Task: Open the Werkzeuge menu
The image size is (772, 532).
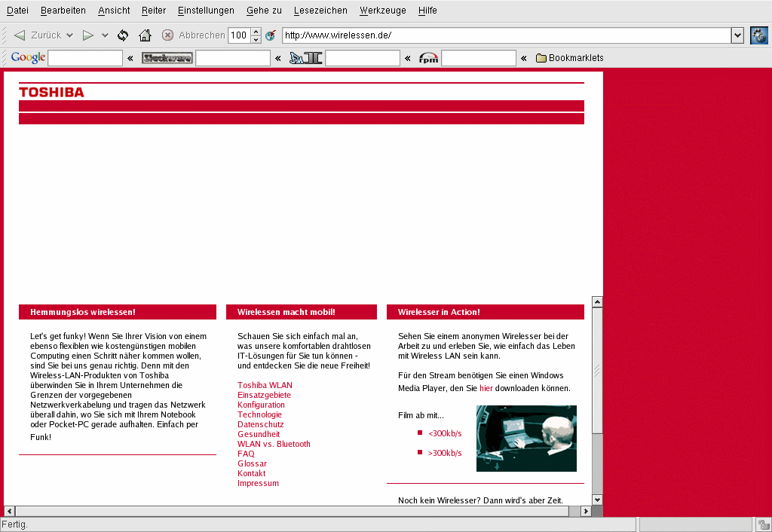Action: click(x=382, y=11)
